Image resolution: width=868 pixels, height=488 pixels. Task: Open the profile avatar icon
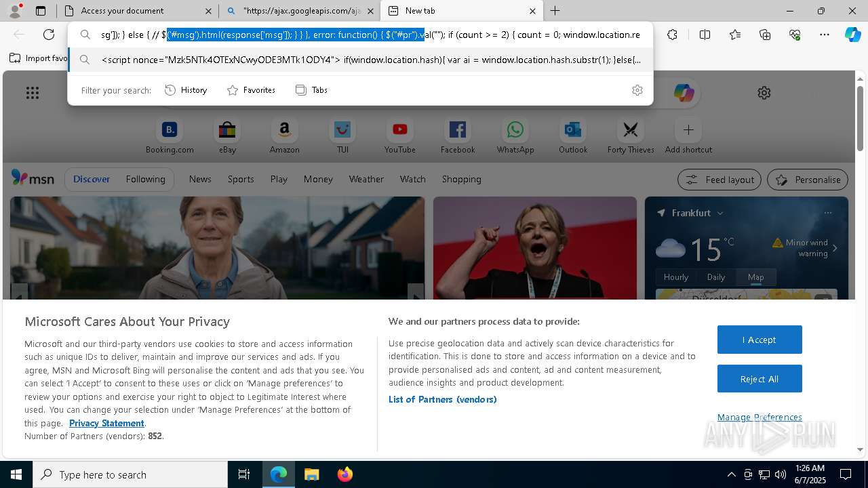[15, 11]
